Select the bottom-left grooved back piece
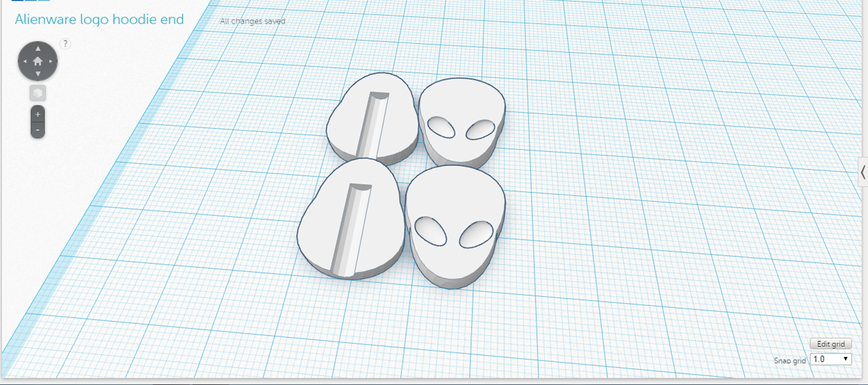The image size is (868, 385). pyautogui.click(x=352, y=219)
